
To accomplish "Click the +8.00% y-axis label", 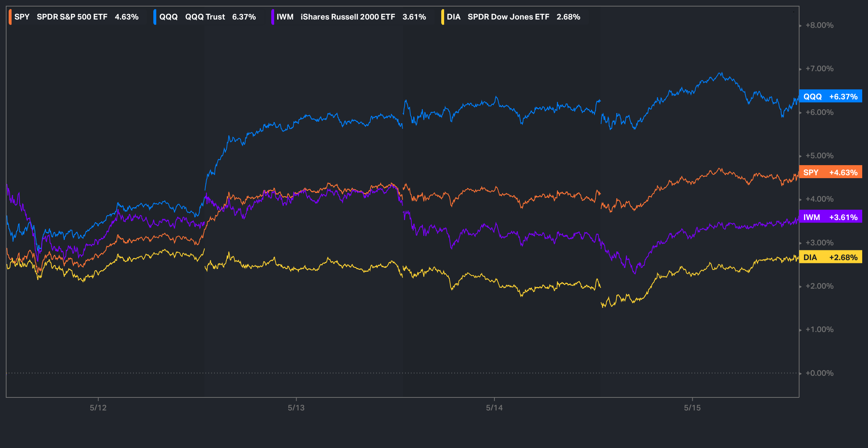I will coord(819,25).
